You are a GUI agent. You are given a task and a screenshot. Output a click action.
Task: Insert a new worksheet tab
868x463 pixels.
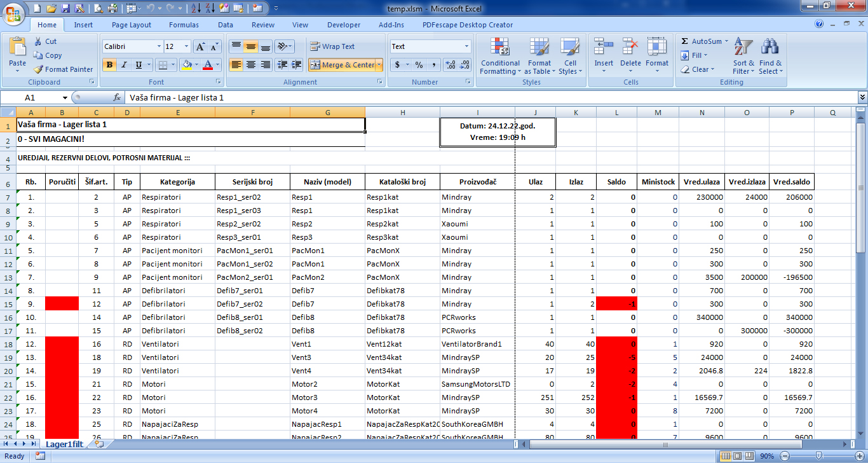pyautogui.click(x=98, y=444)
